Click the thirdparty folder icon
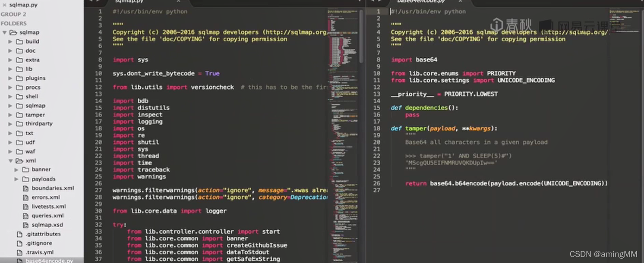This screenshot has height=263, width=644. pyautogui.click(x=19, y=124)
